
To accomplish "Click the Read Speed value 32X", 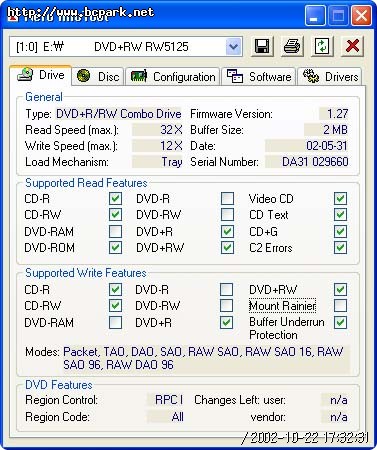I will pos(157,130).
